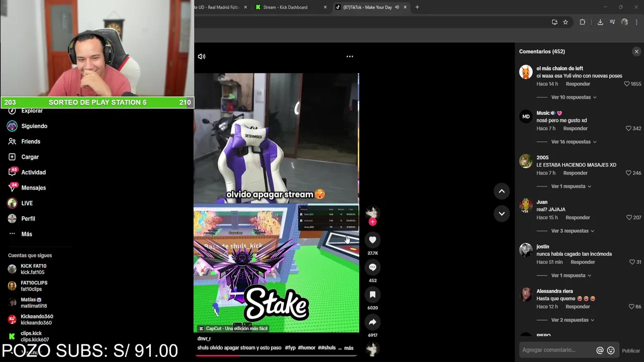Screen dimensions: 644x362
Task: Bookmark the video showing 6020 saves
Action: 372,295
